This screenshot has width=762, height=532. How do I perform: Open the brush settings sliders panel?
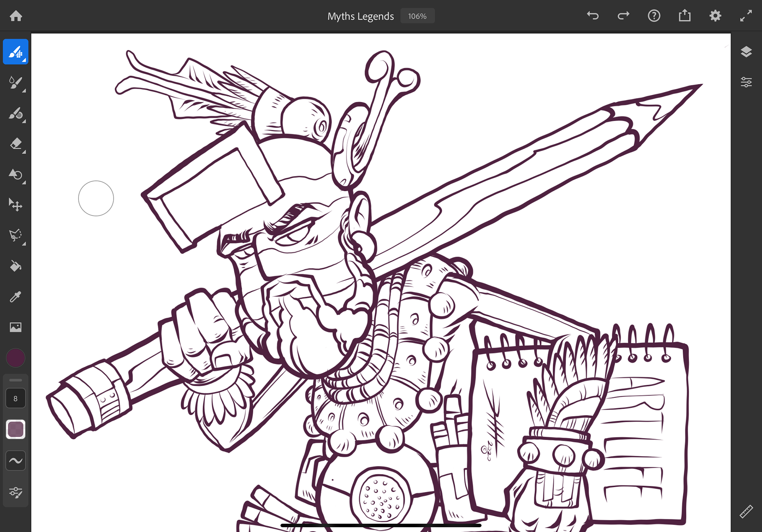(x=15, y=492)
